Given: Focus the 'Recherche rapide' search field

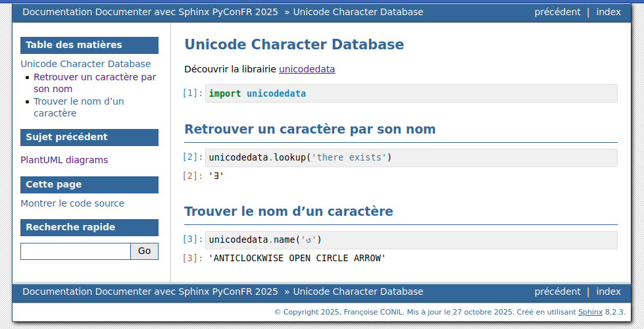Looking at the screenshot, I should click(x=76, y=251).
